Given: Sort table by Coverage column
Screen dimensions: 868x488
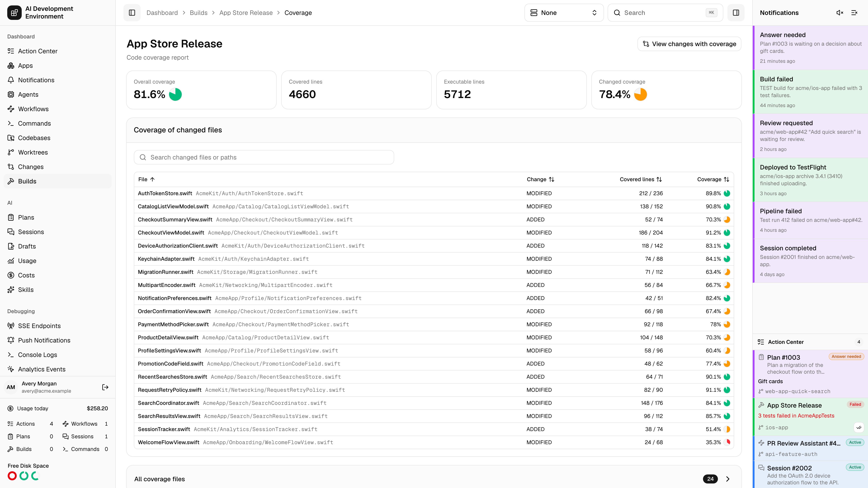Looking at the screenshot, I should 713,180.
